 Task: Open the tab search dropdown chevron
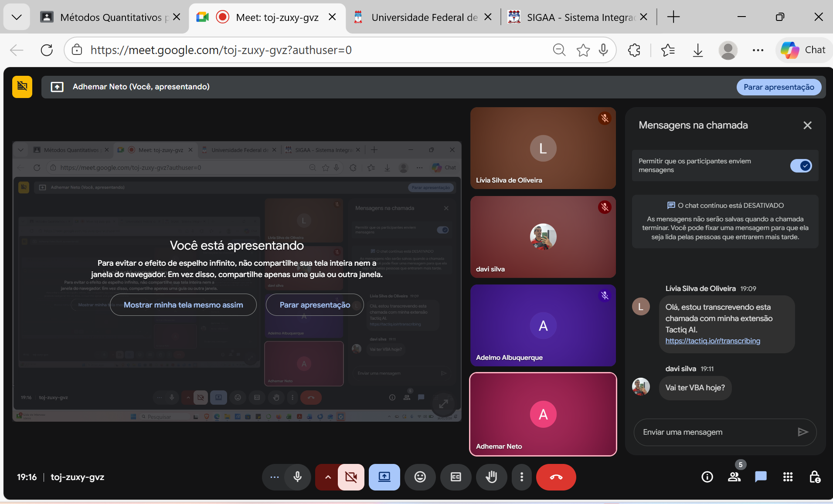click(x=17, y=17)
